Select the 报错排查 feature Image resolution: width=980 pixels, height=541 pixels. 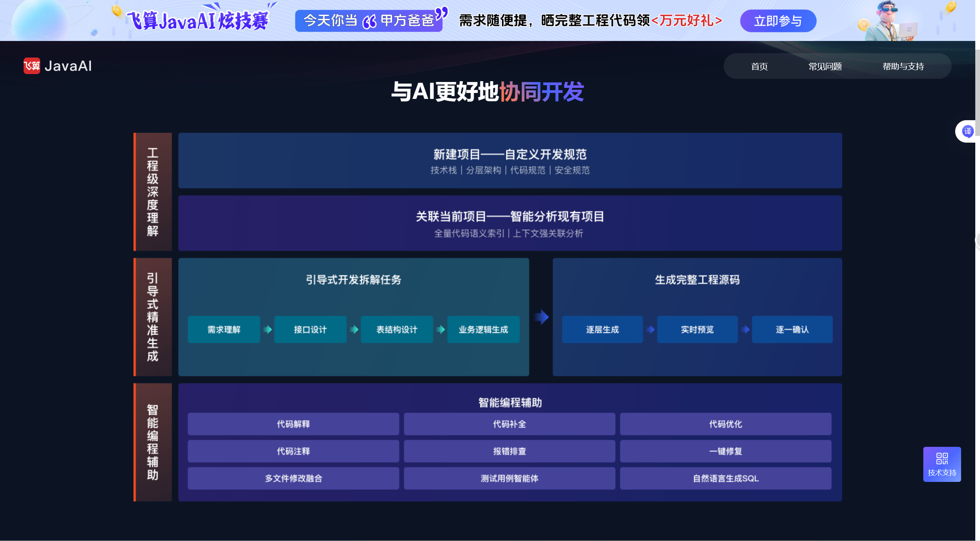[x=509, y=451]
